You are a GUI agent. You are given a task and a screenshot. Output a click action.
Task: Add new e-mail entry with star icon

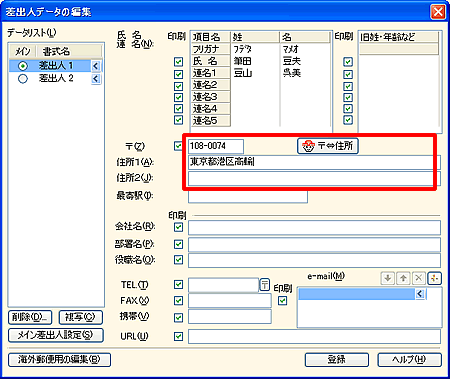point(434,278)
